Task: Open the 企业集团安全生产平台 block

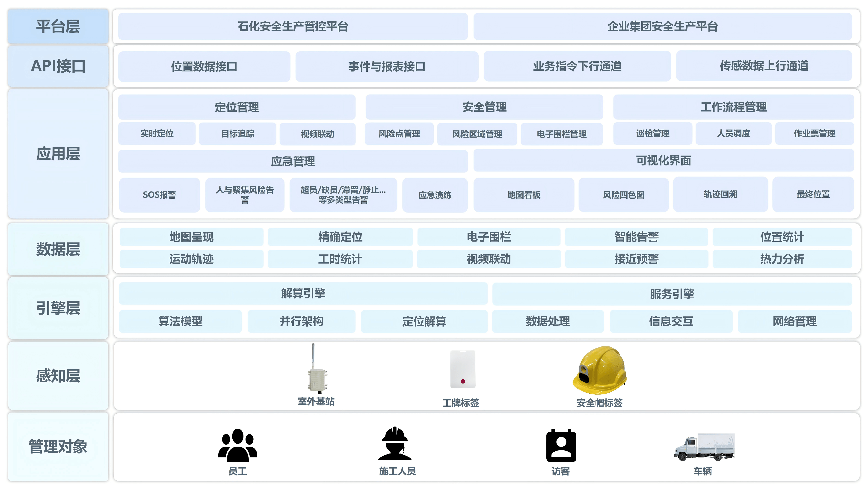Action: (x=663, y=26)
